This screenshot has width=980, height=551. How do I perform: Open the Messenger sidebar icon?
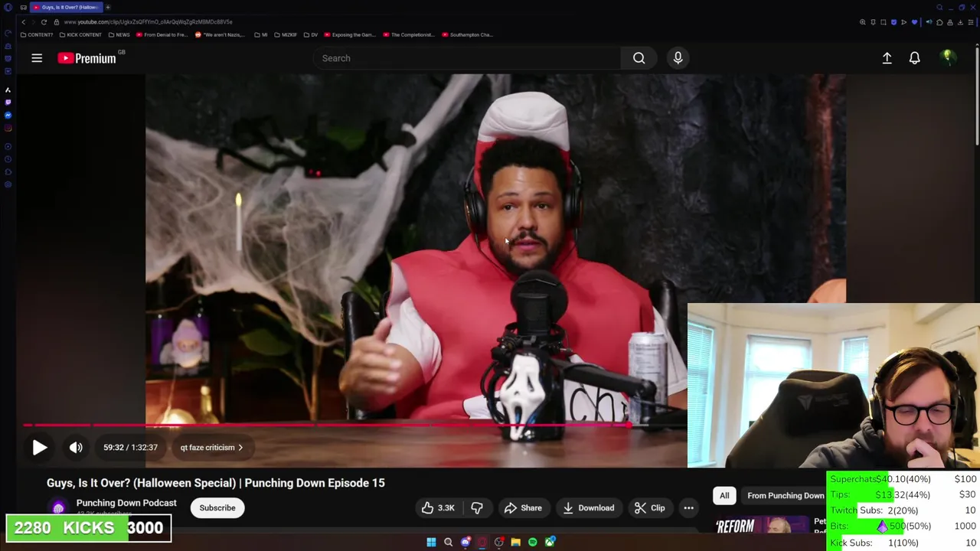[8, 115]
